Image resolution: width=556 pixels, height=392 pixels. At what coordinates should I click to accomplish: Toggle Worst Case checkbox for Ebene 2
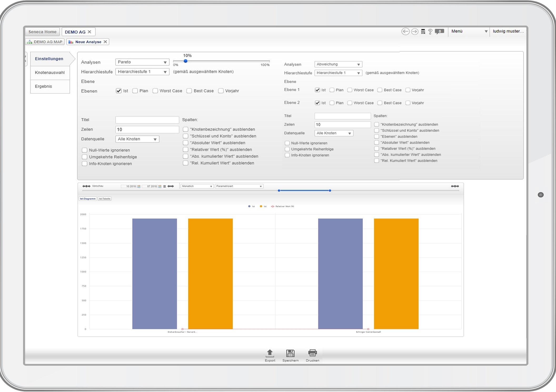350,103
